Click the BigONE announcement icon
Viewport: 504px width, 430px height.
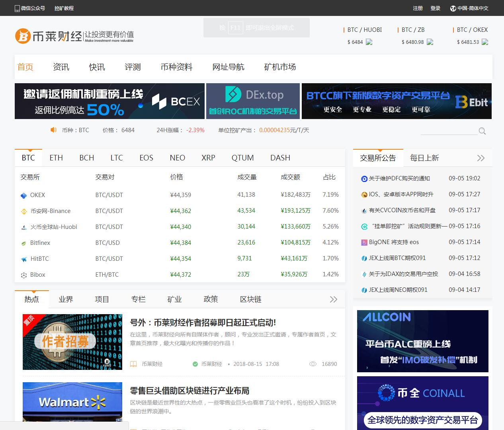click(364, 242)
